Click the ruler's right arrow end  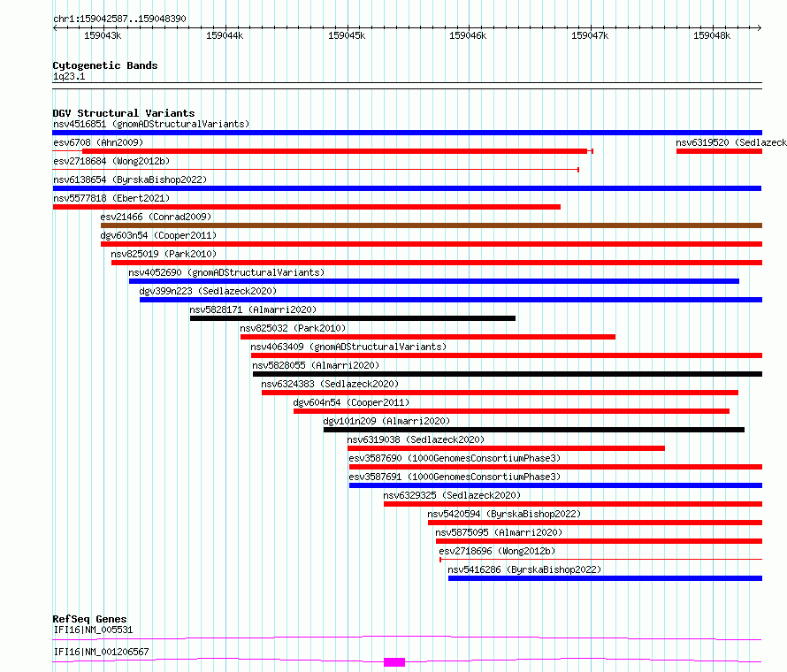(x=760, y=27)
